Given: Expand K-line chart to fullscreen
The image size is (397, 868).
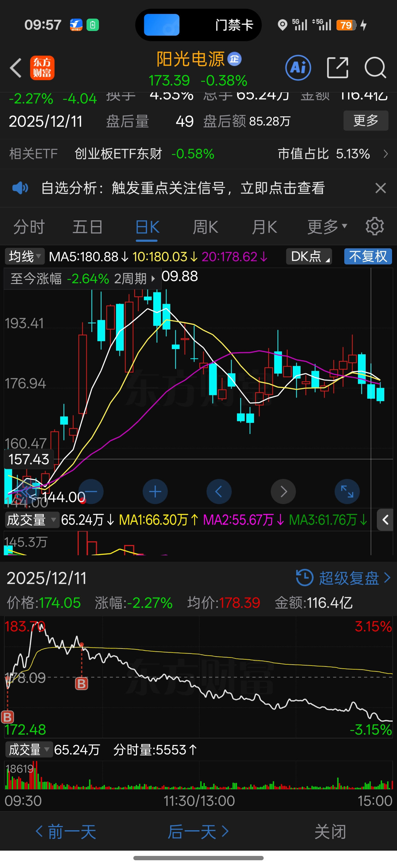Looking at the screenshot, I should (347, 492).
